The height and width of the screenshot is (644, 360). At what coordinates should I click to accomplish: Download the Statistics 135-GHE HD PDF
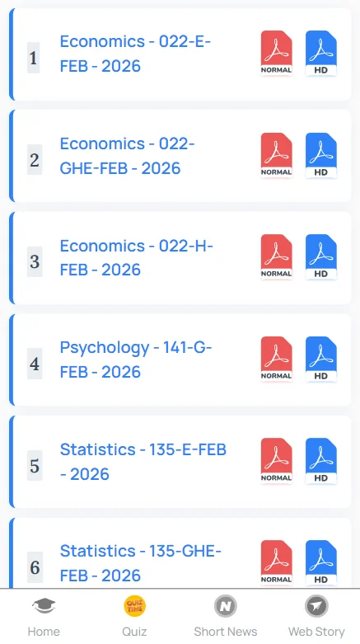pos(321,563)
